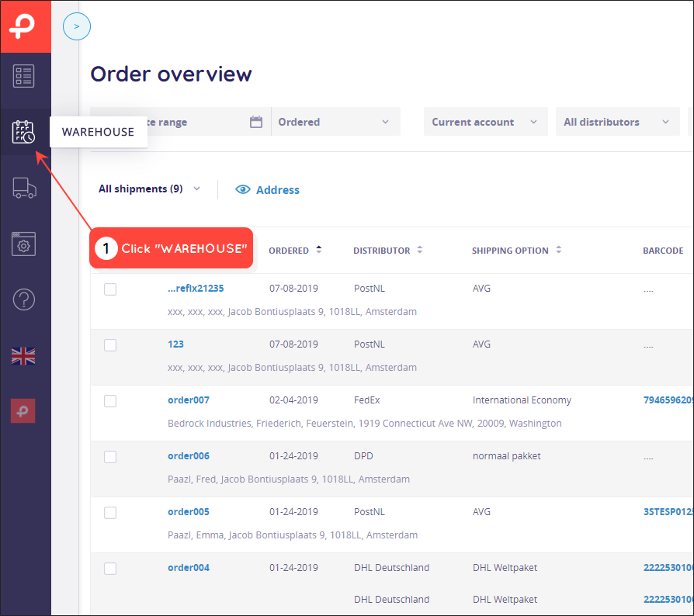Click the Warehouse tooltip label
694x616 pixels.
click(99, 132)
